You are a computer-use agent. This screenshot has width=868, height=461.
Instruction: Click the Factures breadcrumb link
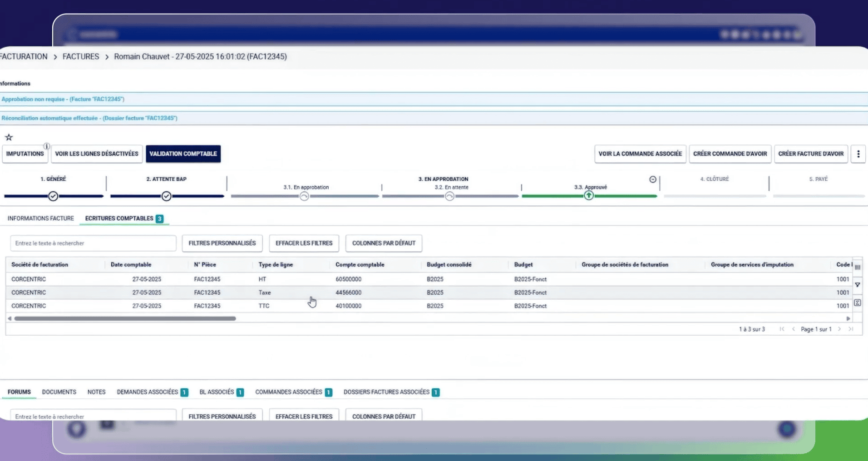tap(81, 57)
